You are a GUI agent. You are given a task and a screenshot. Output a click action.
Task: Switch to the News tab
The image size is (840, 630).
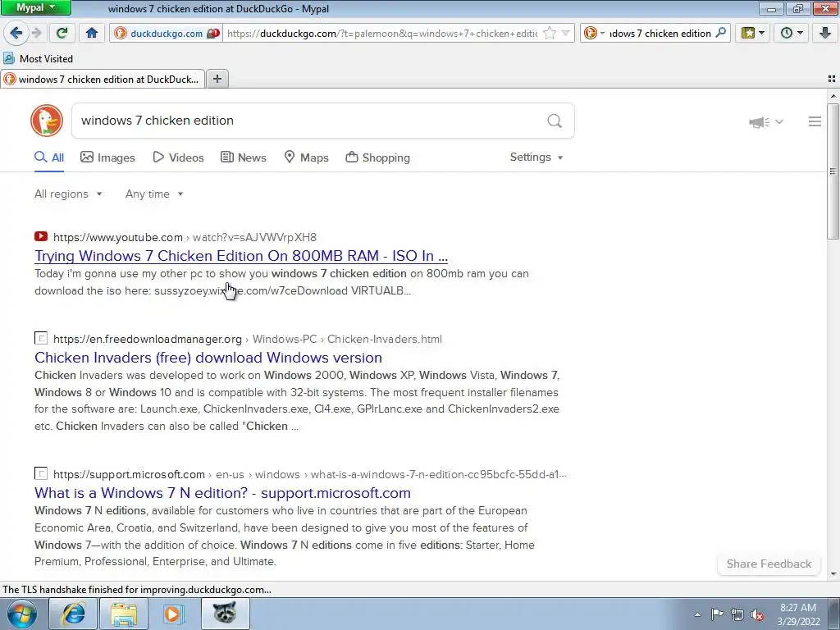click(x=243, y=157)
